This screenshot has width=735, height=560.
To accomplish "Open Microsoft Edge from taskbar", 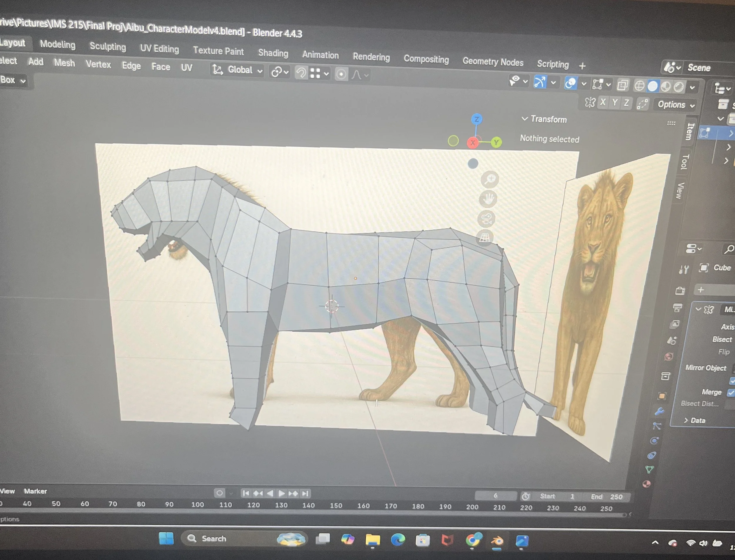I will point(397,540).
